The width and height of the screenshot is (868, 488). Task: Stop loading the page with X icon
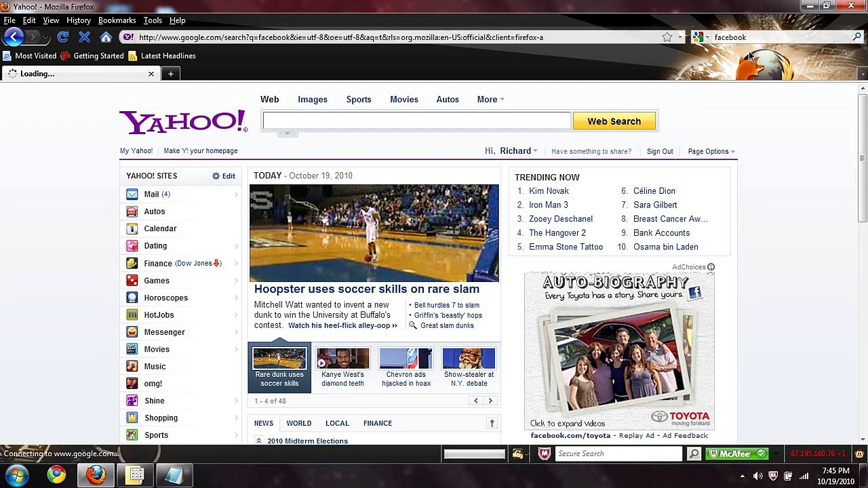[x=84, y=37]
